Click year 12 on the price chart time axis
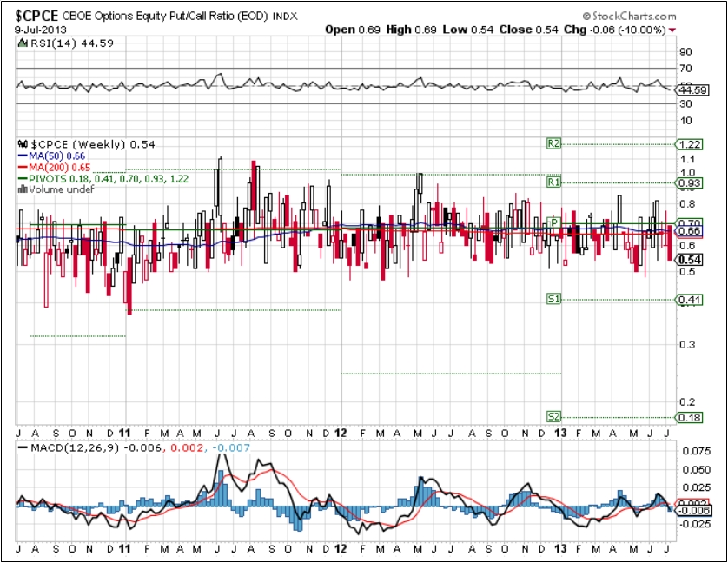The image size is (728, 563). [x=341, y=434]
